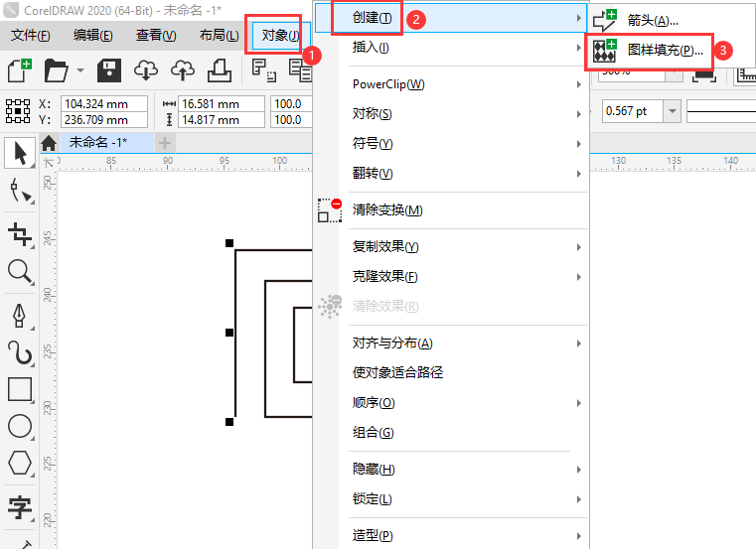Open the 编辑(E) menu
The width and height of the screenshot is (756, 549).
click(x=93, y=35)
